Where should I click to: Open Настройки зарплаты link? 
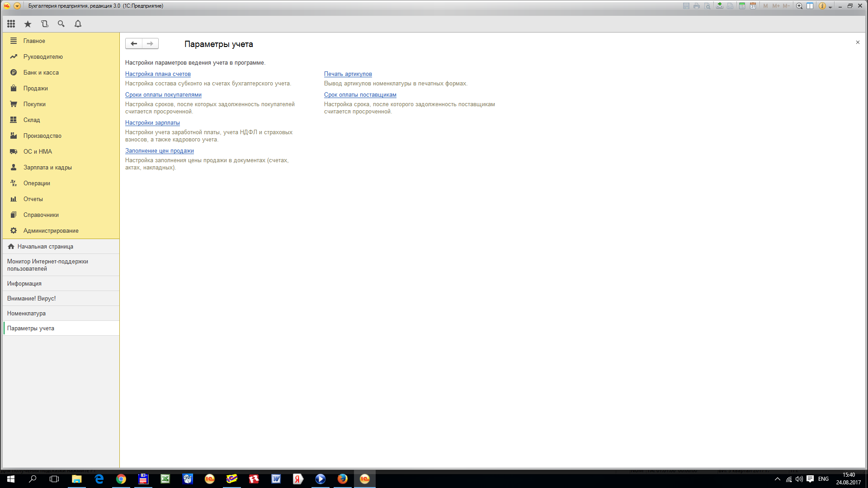(x=152, y=123)
